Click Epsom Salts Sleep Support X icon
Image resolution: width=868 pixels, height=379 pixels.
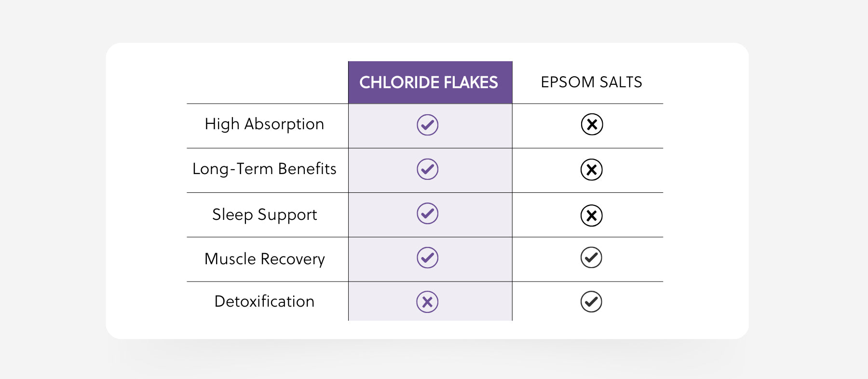pyautogui.click(x=591, y=216)
